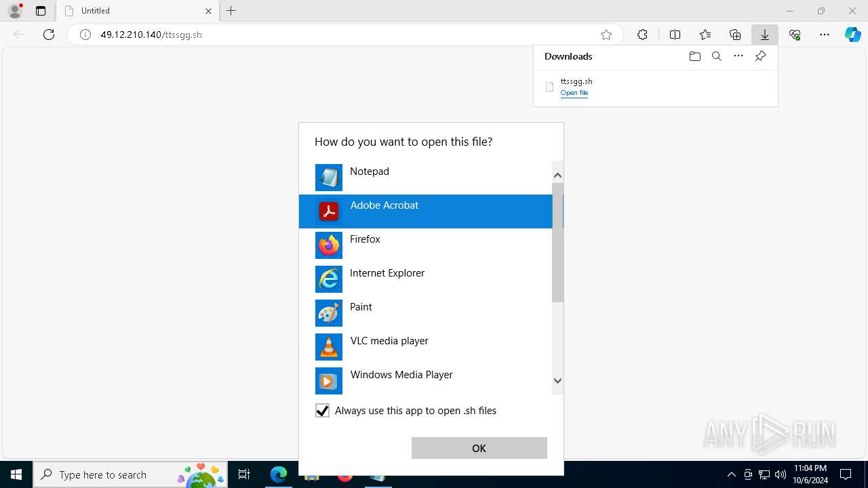Open the downloads folder icon
Image resolution: width=868 pixels, height=488 pixels.
pos(694,56)
